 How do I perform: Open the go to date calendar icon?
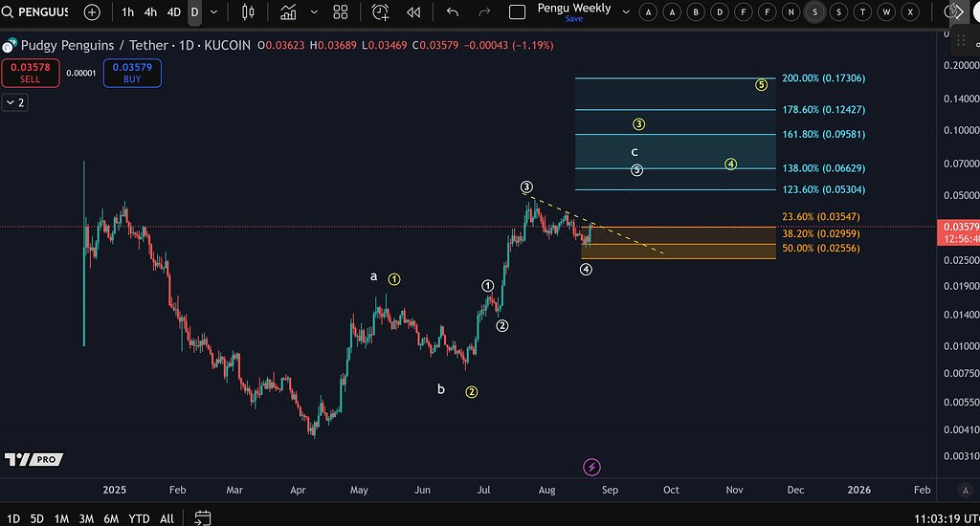point(202,517)
